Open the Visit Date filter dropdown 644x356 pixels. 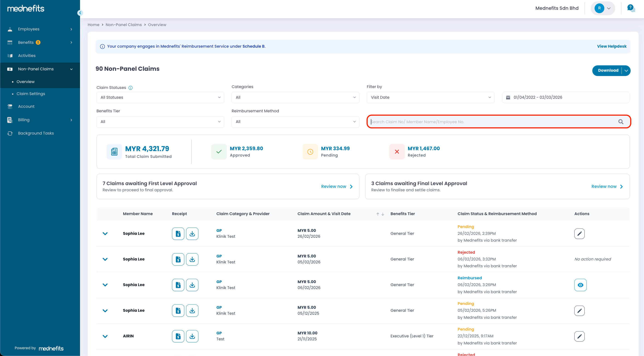pyautogui.click(x=430, y=97)
